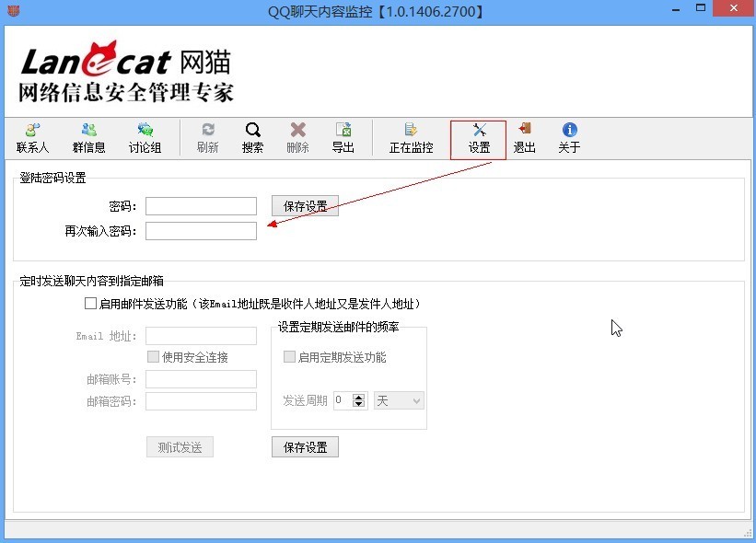Open the 设置 settings page
This screenshot has height=543, width=756.
point(478,140)
